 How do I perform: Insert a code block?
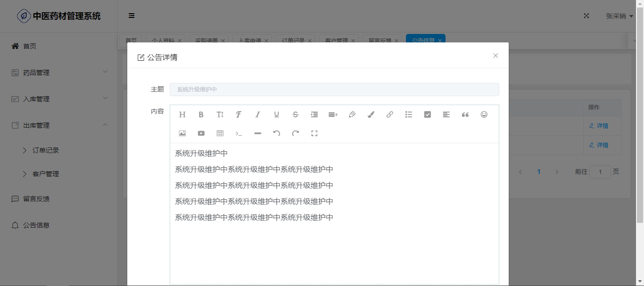coord(239,133)
